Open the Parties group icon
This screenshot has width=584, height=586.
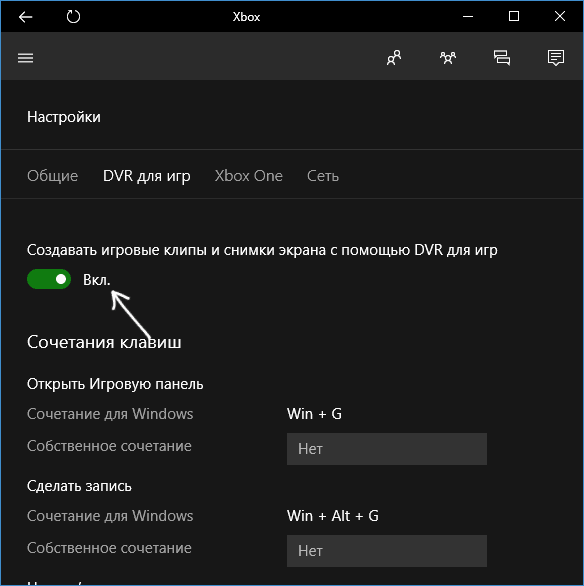[x=448, y=58]
